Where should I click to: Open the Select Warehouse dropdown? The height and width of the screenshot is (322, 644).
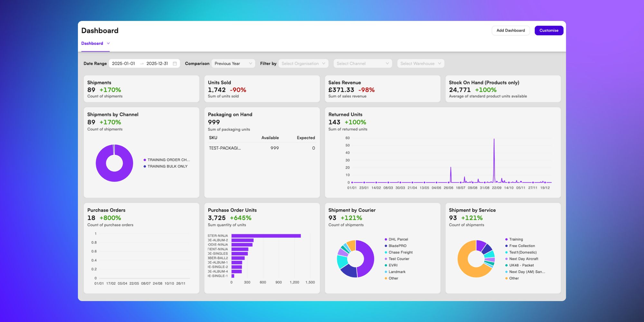coord(421,63)
